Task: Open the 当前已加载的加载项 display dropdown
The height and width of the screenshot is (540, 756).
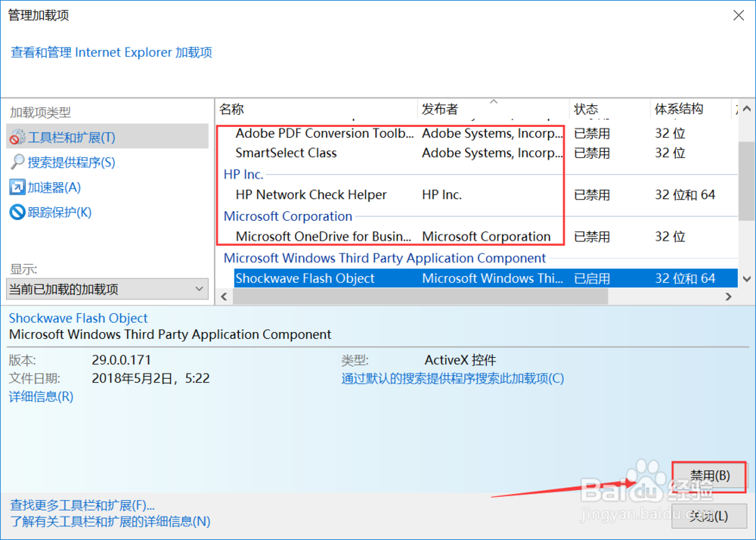Action: [x=107, y=289]
